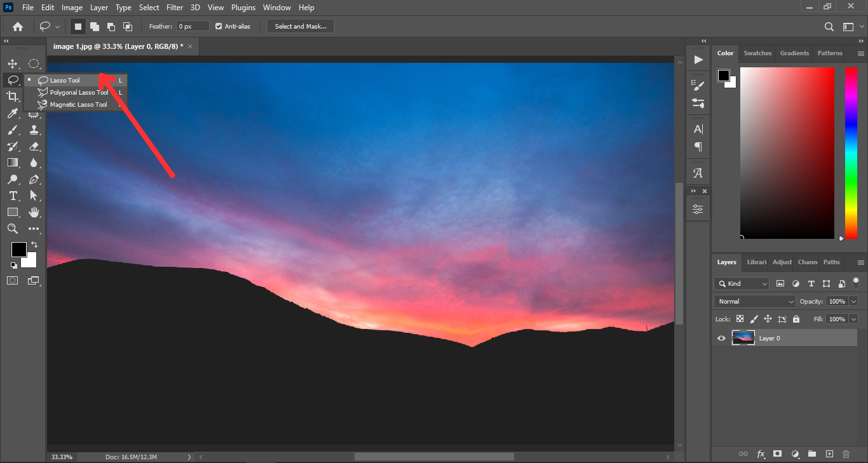Screen dimensions: 868x463
Task: Swap foreground and background colors arrow
Action: point(34,244)
